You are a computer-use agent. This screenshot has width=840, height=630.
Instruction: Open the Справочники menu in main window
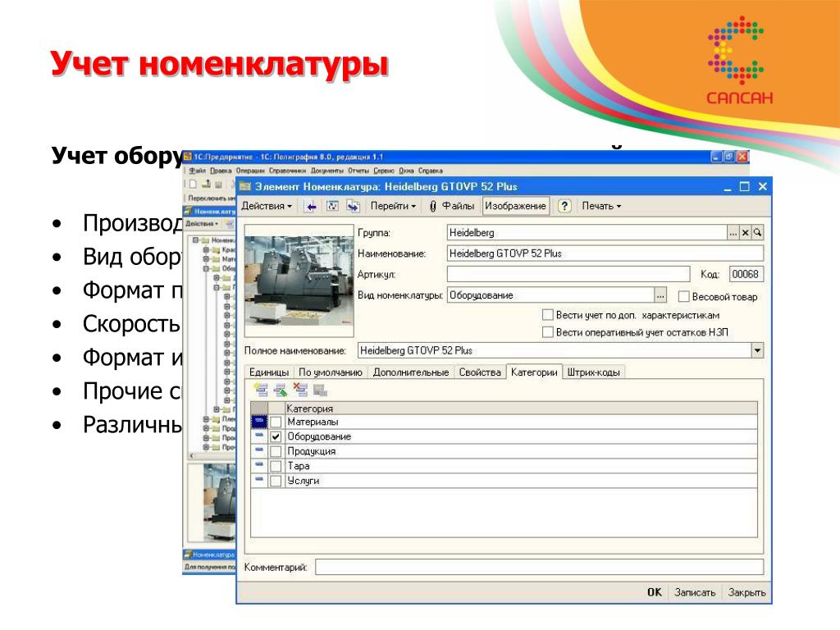tap(287, 171)
